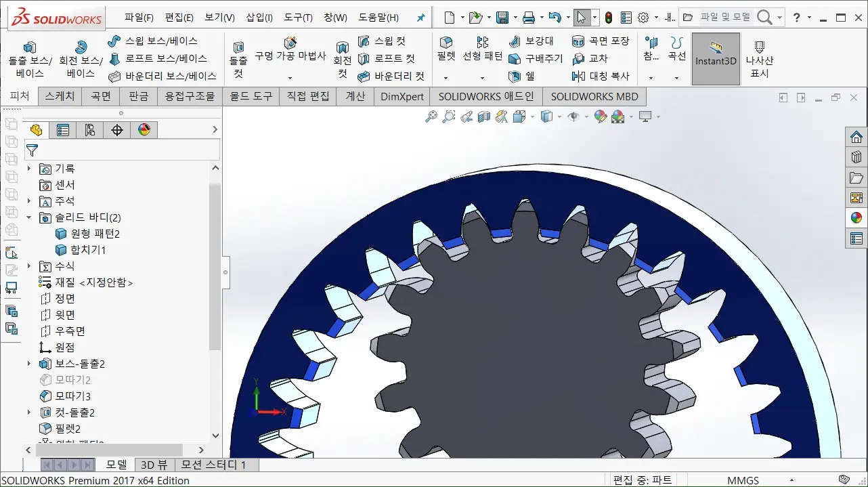Start the 선형 패턴 linear pattern tool

click(482, 50)
